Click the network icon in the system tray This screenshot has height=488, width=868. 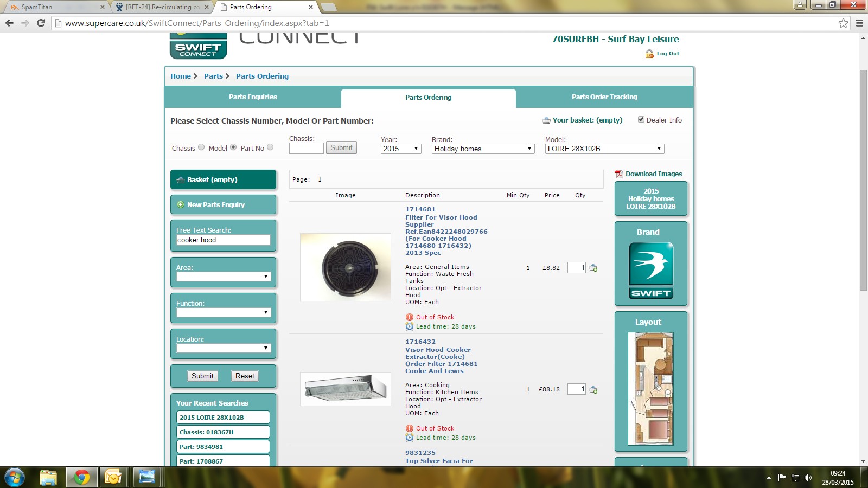tap(795, 478)
